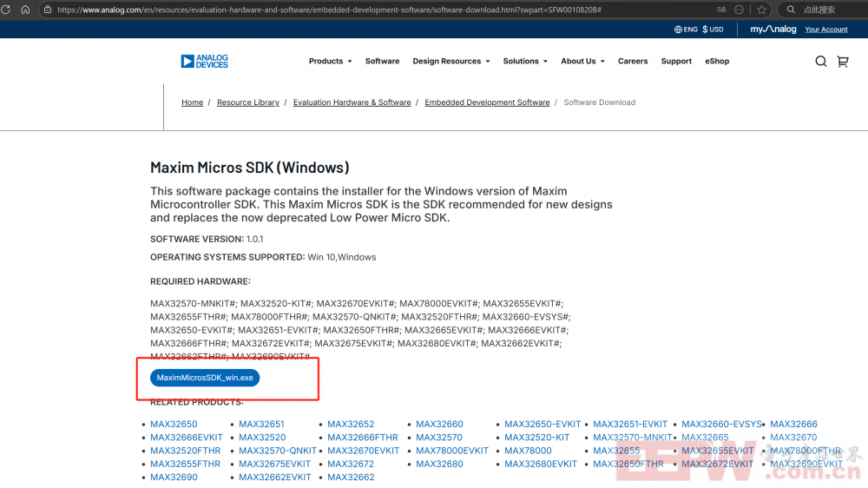This screenshot has height=488, width=868.
Task: Open MAX32660-EVSYS product link
Action: click(x=722, y=425)
